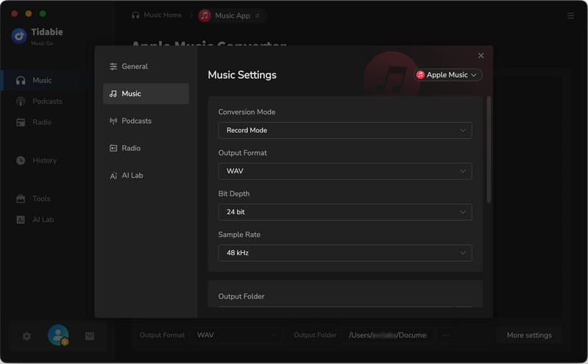Click the bottom Output Folder path field
588x364 pixels.
pos(388,335)
